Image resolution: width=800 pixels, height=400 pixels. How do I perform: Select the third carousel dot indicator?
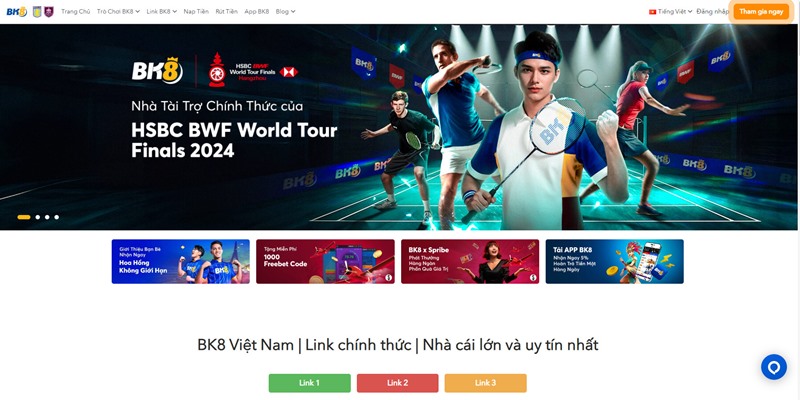point(47,217)
